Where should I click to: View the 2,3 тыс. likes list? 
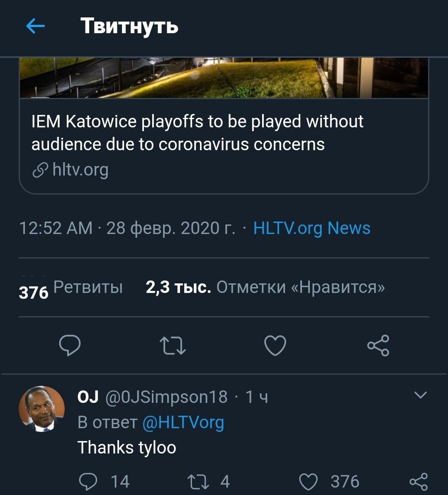coord(265,287)
